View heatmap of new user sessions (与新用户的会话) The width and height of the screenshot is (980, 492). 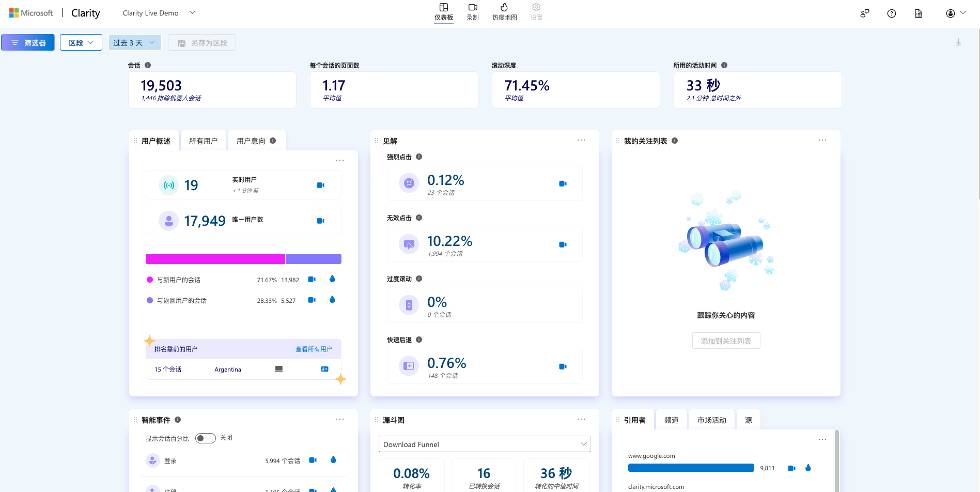click(332, 279)
